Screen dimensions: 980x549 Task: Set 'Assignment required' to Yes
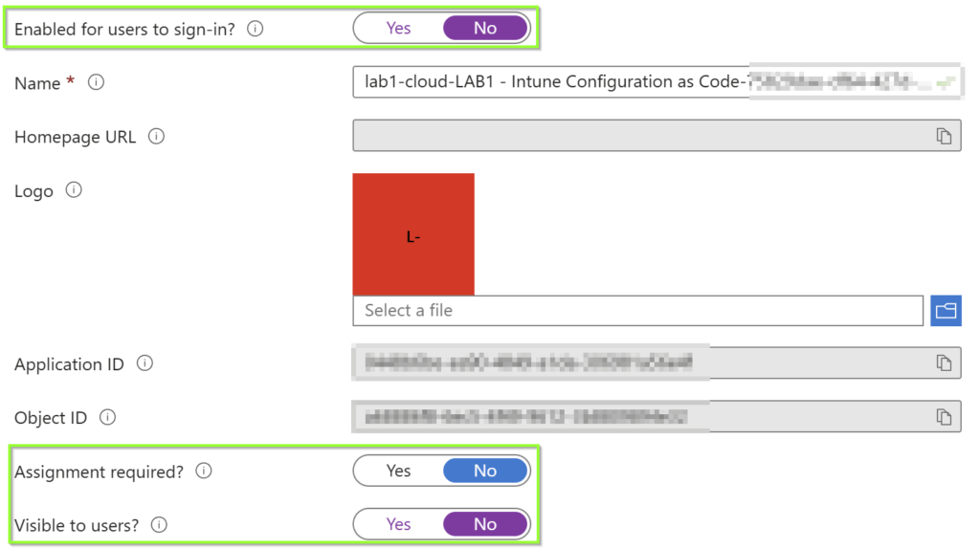coord(398,471)
